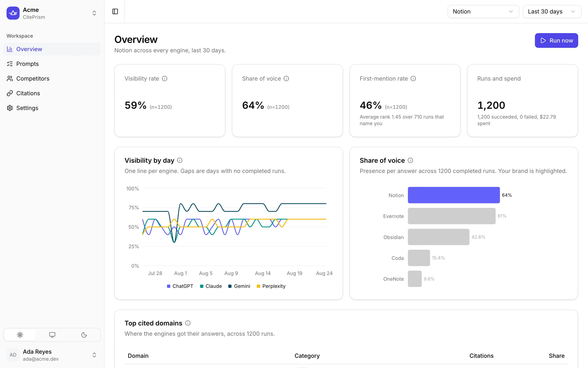Open the Last 30 days range dropdown
Image resolution: width=588 pixels, height=368 pixels.
click(x=552, y=11)
